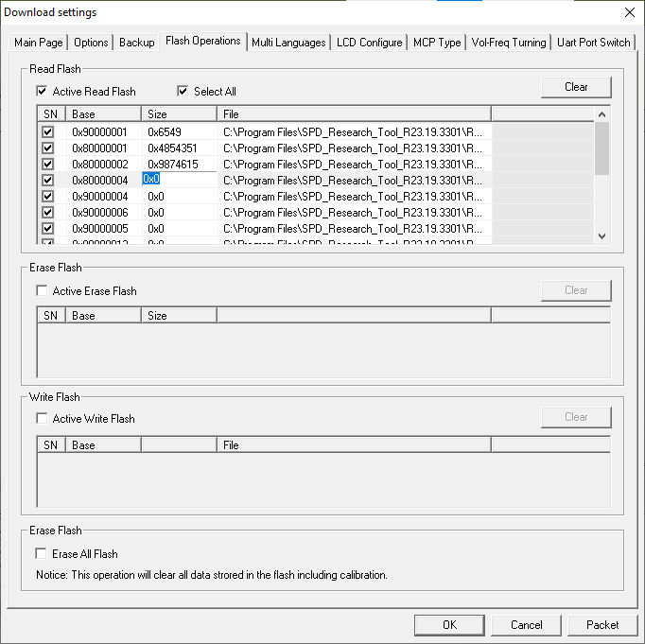
Task: Uncheck the row with size 0x6549
Action: pyautogui.click(x=48, y=132)
